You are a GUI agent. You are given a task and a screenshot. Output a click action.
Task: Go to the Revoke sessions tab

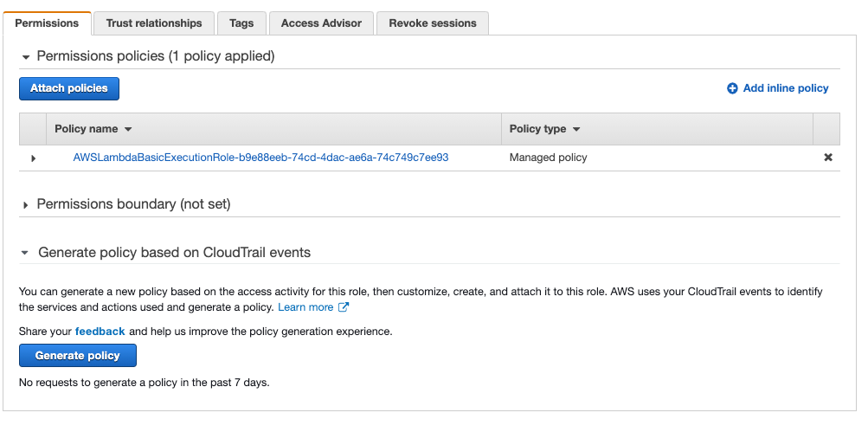pyautogui.click(x=433, y=23)
